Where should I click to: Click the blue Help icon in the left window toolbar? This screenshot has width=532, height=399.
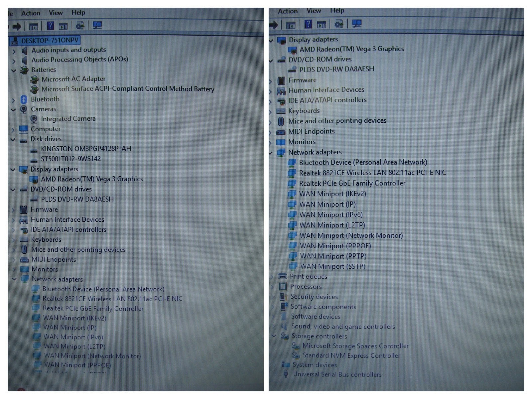(50, 25)
